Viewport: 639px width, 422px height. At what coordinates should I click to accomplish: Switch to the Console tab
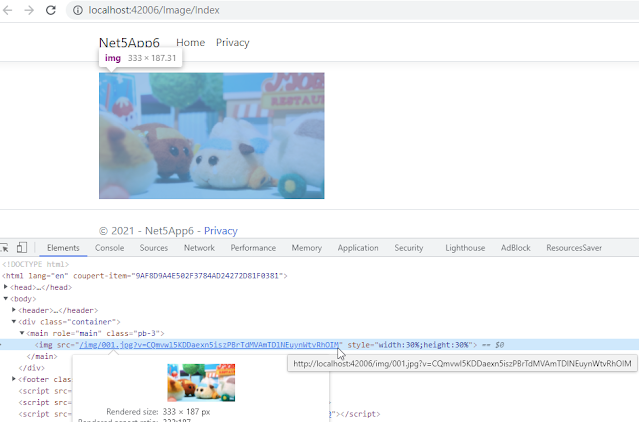click(109, 248)
